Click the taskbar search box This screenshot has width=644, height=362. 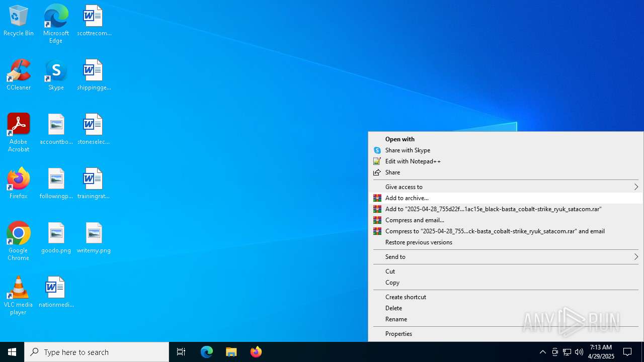pyautogui.click(x=97, y=352)
